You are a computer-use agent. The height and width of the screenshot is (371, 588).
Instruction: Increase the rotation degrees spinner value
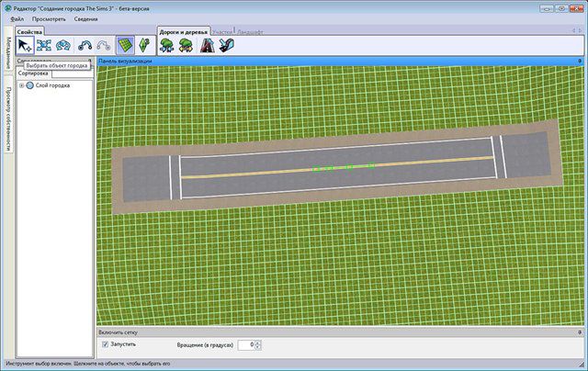[258, 342]
